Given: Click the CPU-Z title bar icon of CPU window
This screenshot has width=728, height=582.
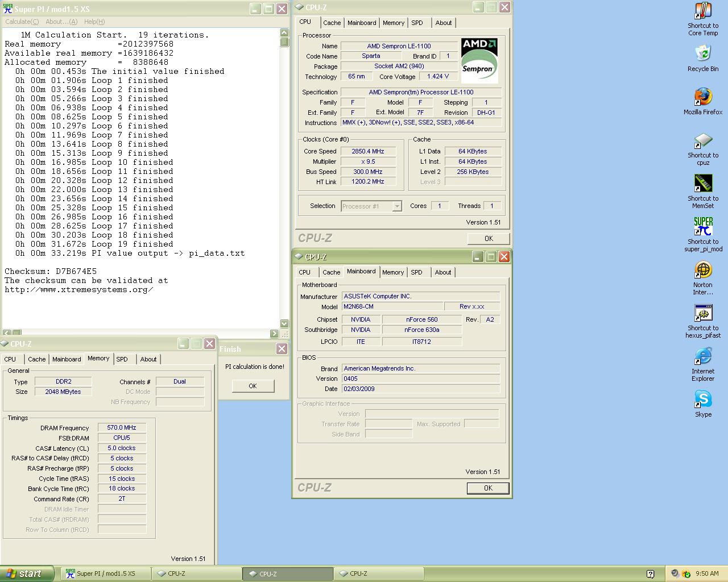Looking at the screenshot, I should pos(299,7).
